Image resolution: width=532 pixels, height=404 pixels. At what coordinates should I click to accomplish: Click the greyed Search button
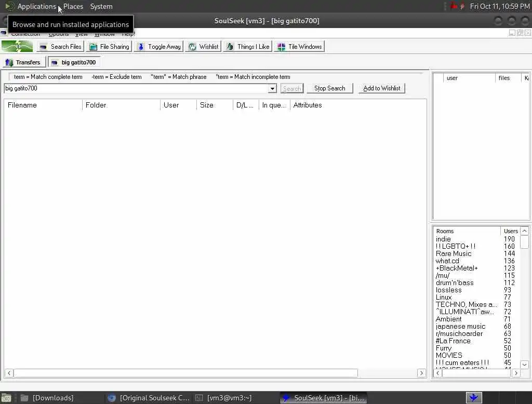tap(292, 88)
